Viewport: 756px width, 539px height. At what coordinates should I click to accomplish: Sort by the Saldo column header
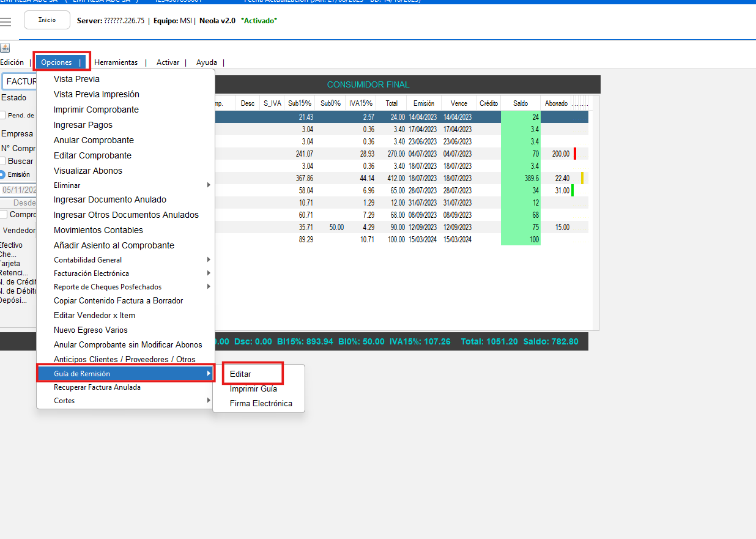[520, 103]
